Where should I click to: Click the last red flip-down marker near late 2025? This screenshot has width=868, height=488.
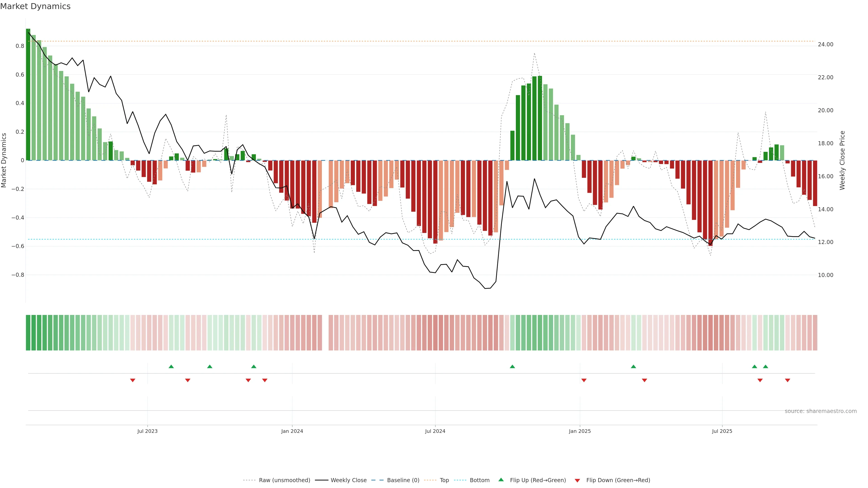click(788, 380)
